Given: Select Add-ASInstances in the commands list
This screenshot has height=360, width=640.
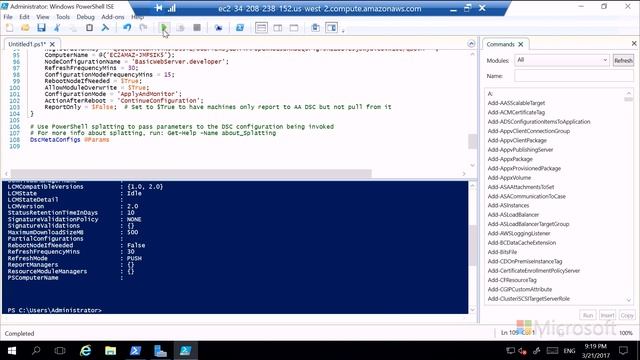Looking at the screenshot, I should click(508, 205).
